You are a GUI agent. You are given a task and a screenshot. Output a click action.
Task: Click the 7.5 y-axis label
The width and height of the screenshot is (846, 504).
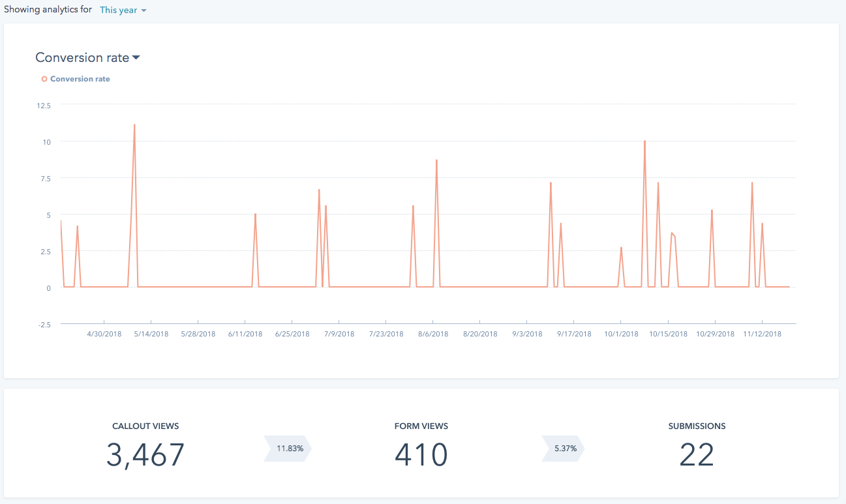click(x=44, y=178)
